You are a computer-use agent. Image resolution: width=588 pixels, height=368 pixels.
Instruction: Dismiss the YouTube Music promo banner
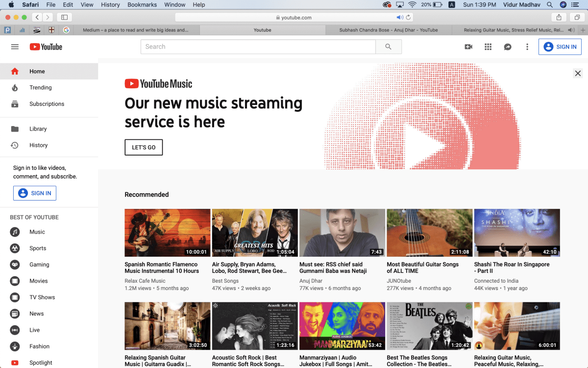click(578, 73)
